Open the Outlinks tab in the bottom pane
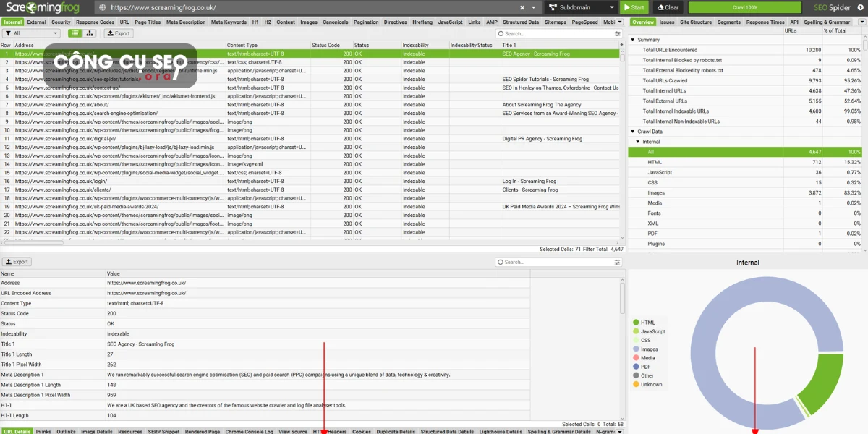This screenshot has height=434, width=868. (x=66, y=431)
